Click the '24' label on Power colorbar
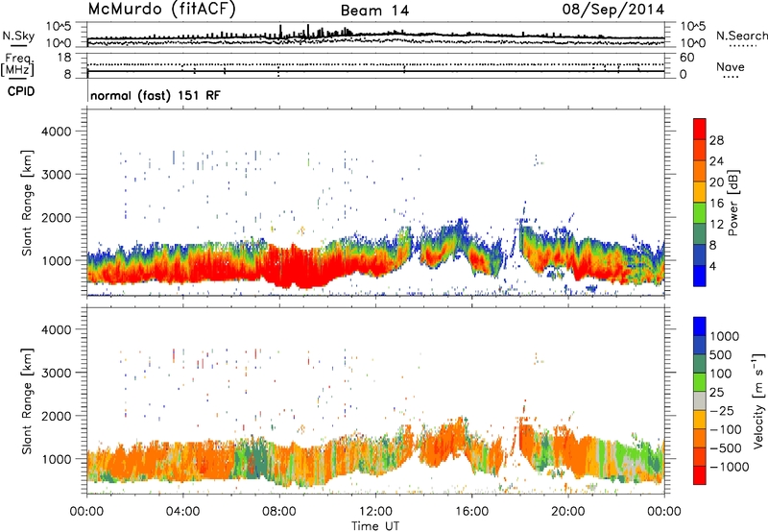Image resolution: width=768 pixels, height=532 pixels. 716,161
